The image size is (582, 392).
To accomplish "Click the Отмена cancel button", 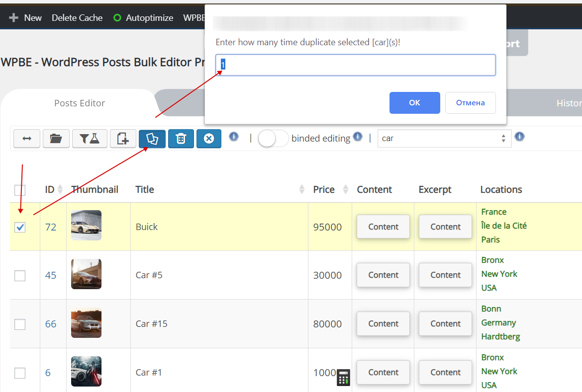I will coord(470,103).
